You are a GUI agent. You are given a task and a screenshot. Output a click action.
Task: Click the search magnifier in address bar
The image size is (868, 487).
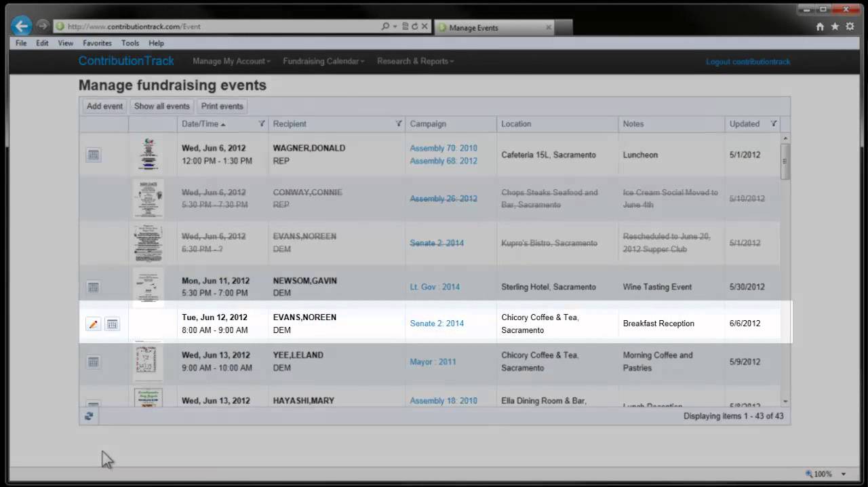pos(385,26)
